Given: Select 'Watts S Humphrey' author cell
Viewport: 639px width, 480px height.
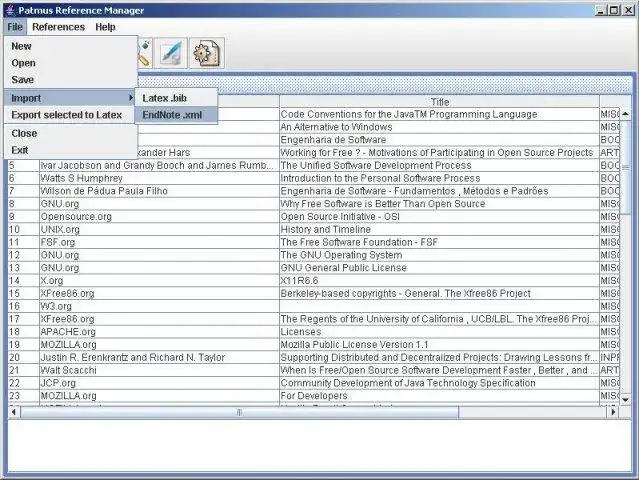Looking at the screenshot, I should (x=159, y=178).
